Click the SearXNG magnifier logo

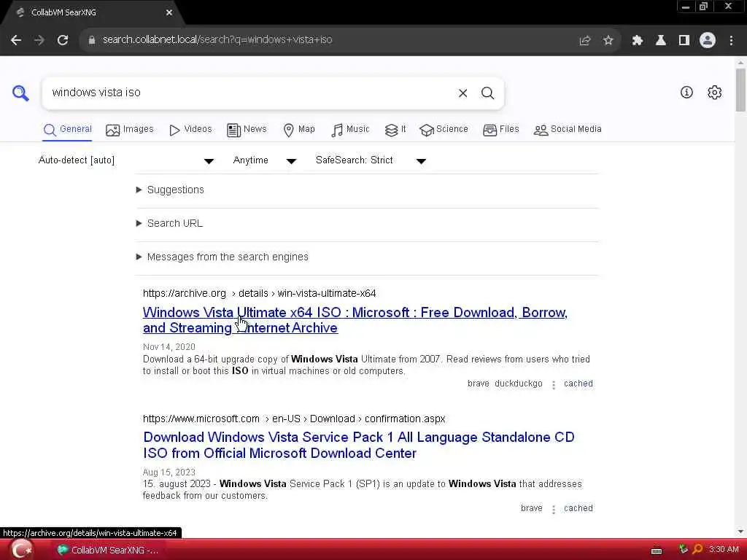pyautogui.click(x=20, y=93)
